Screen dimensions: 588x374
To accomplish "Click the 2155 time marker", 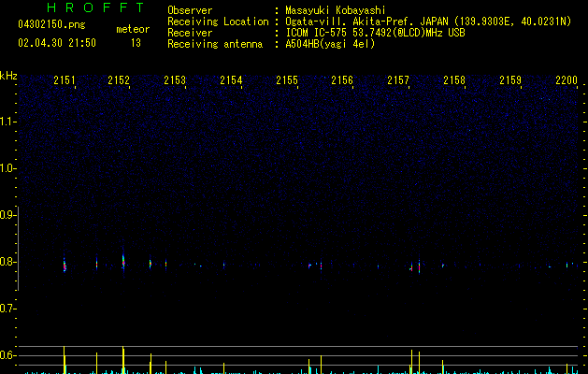I will tap(287, 79).
